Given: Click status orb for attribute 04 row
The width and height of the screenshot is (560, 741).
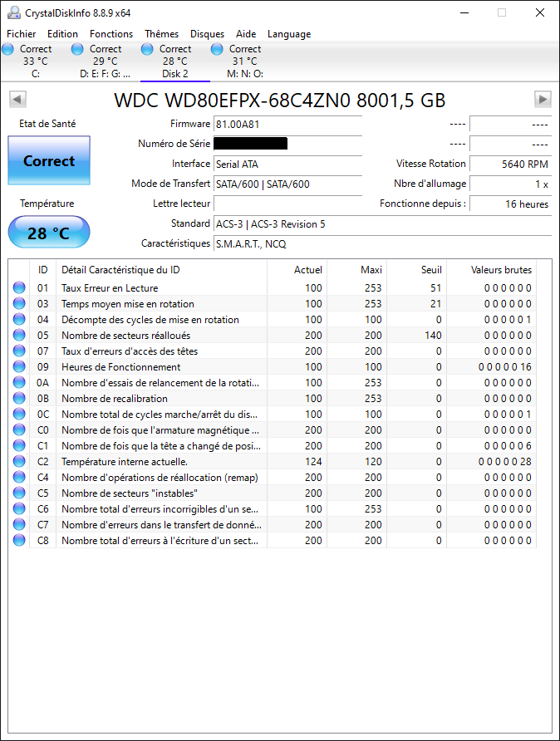Looking at the screenshot, I should (19, 319).
